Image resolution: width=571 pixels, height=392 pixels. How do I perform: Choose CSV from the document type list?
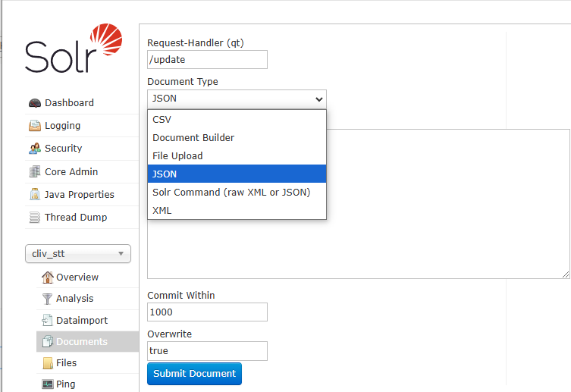[237, 119]
